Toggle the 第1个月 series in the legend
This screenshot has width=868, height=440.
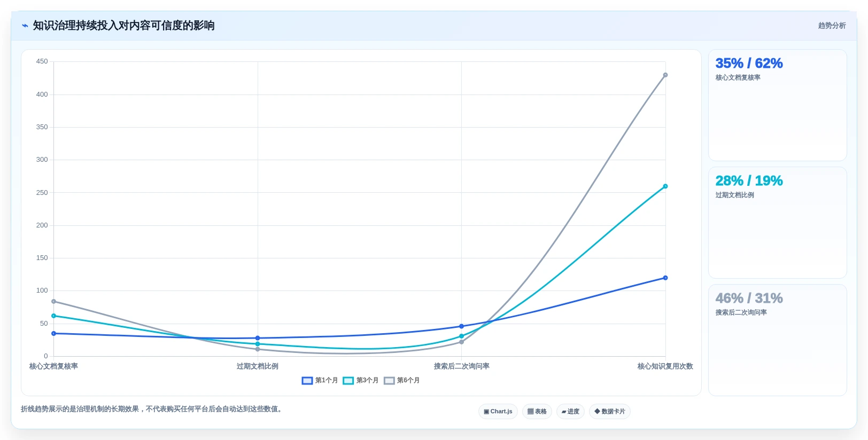[320, 381]
